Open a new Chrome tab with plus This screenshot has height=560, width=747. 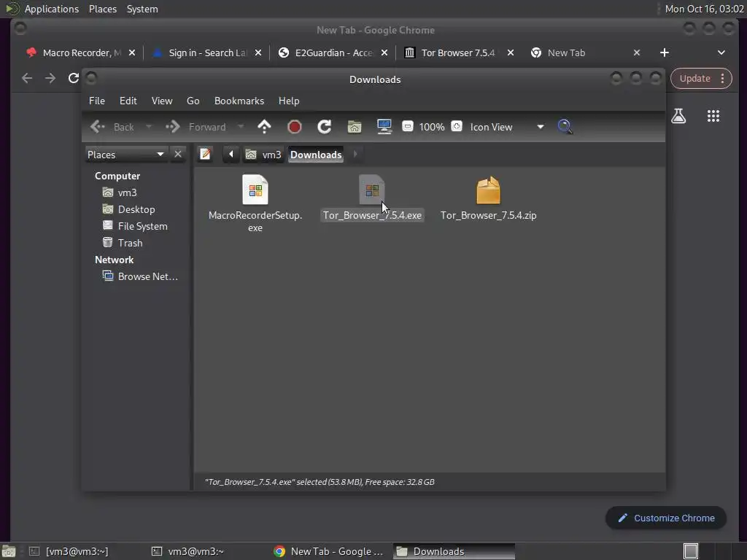coord(665,52)
